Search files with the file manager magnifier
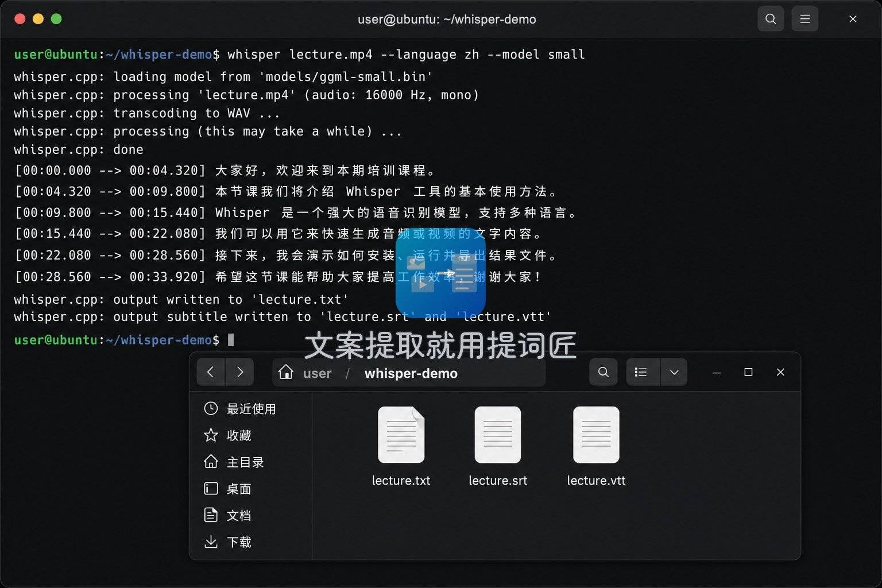 point(604,372)
